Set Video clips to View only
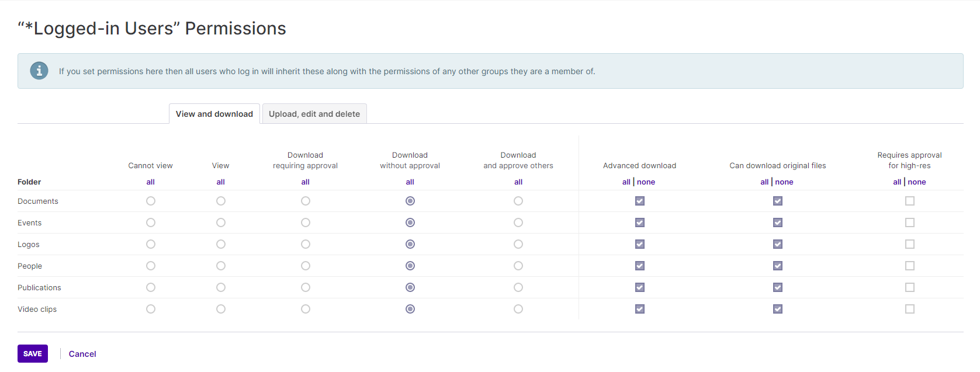This screenshot has width=980, height=372. click(221, 309)
